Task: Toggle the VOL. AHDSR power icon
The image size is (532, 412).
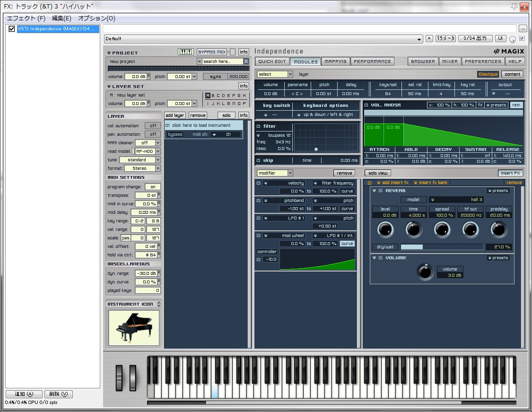Action: pyautogui.click(x=366, y=105)
